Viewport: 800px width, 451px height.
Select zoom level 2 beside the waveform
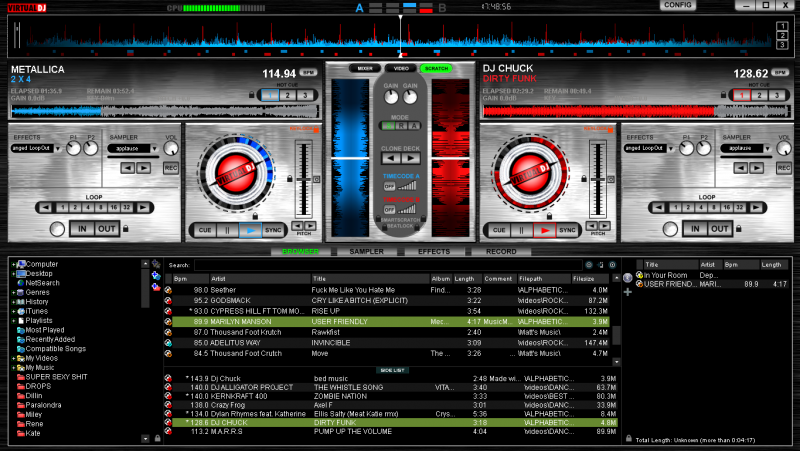click(782, 35)
